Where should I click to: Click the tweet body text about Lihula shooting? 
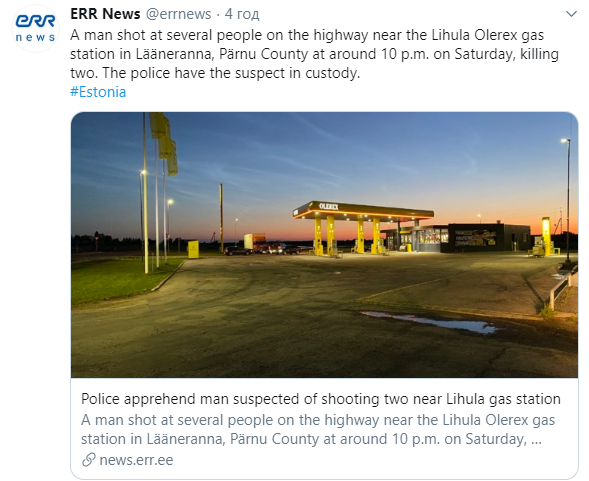coord(314,54)
